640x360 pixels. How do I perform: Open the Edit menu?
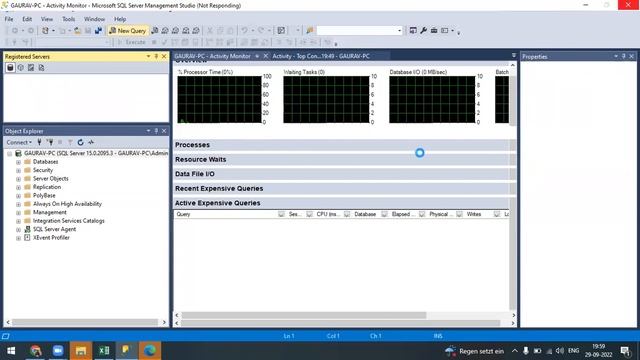[27, 19]
